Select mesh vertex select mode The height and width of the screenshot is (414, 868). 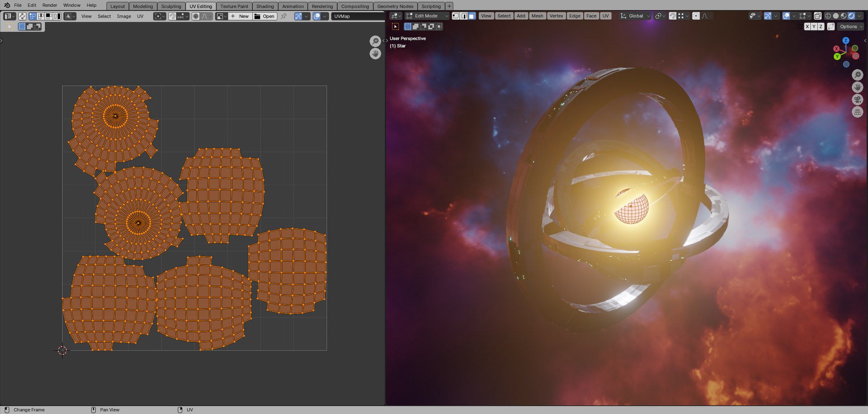(456, 16)
